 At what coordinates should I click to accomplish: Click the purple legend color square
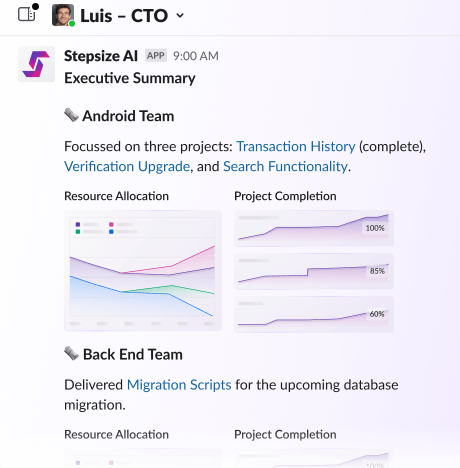point(78,224)
